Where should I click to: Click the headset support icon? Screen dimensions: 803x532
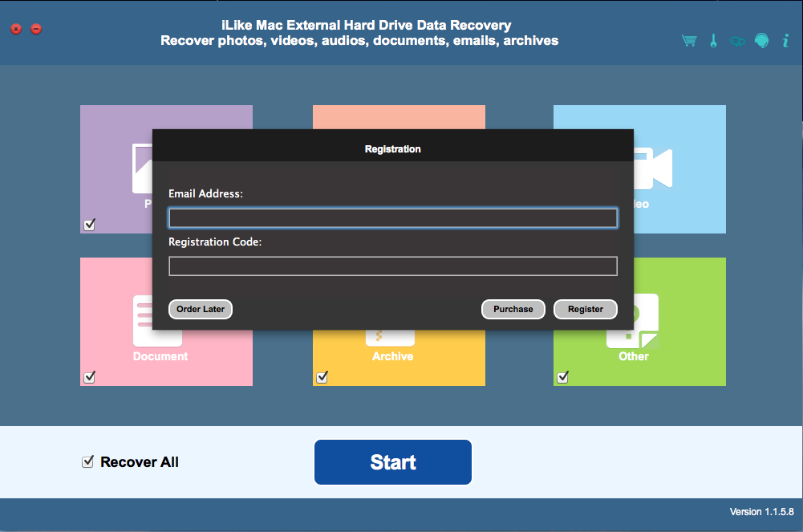(x=760, y=41)
